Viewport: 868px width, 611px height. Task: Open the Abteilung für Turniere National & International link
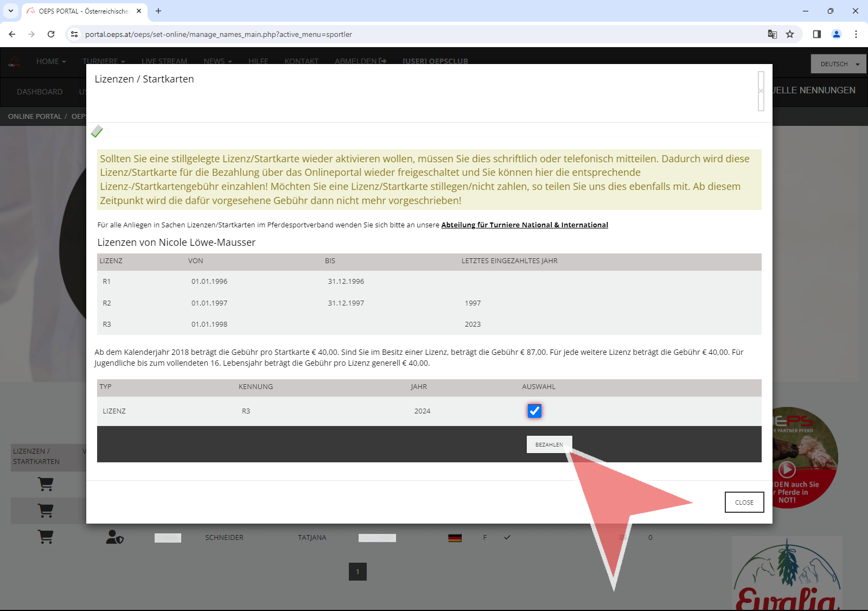click(524, 225)
